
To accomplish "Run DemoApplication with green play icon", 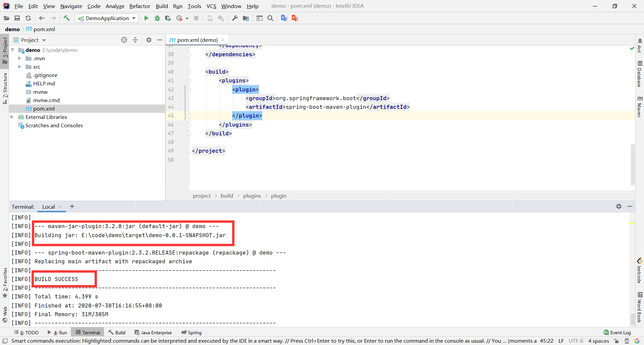I will click(146, 18).
